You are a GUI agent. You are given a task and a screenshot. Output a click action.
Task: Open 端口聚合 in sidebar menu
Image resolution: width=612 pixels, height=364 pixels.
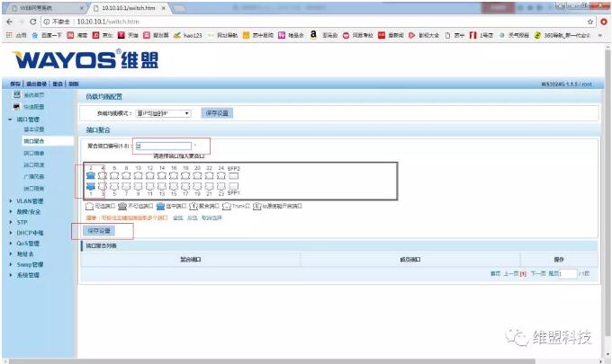(34, 141)
